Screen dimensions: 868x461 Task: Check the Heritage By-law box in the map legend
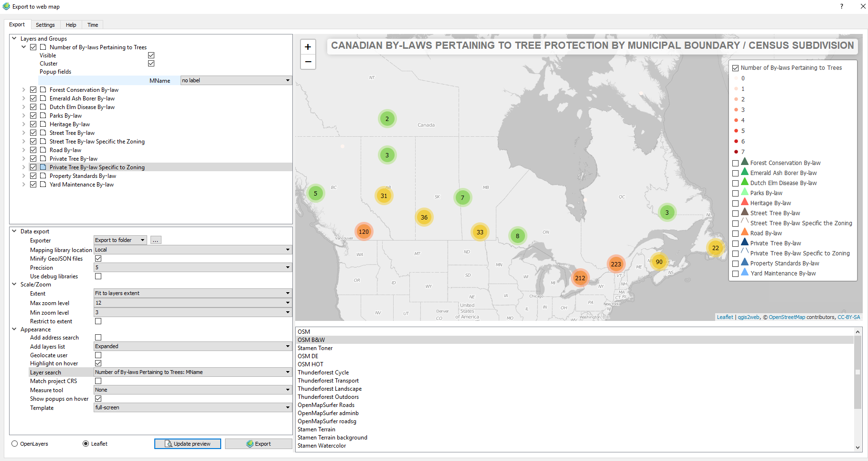(736, 202)
